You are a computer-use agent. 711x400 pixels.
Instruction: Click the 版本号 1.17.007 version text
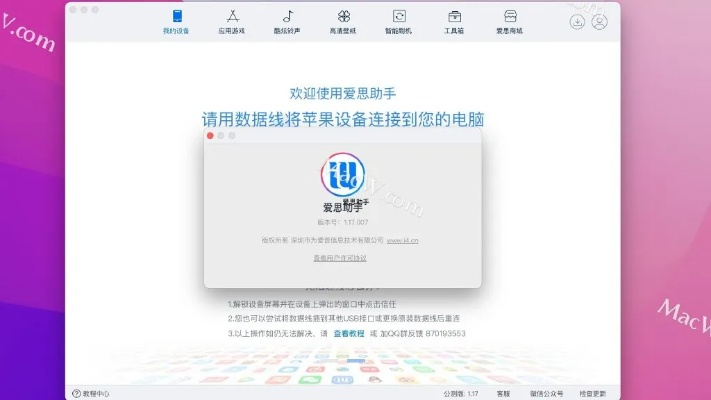(x=343, y=222)
